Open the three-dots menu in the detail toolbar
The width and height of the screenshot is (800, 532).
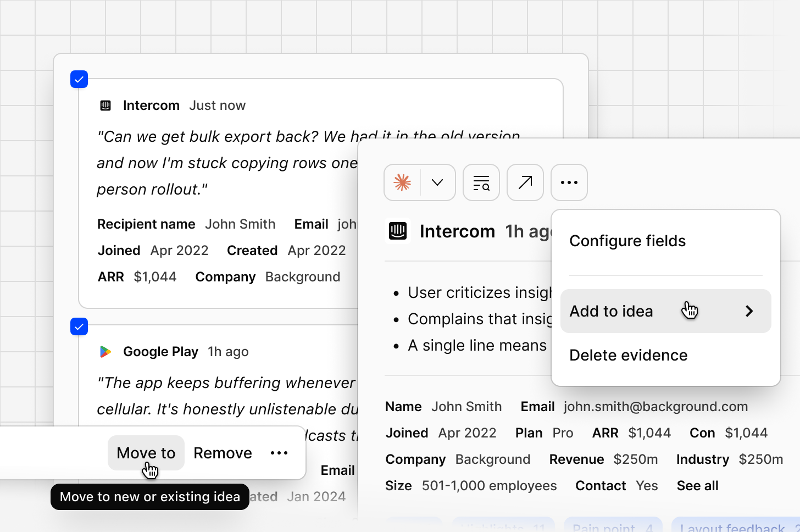tap(569, 182)
